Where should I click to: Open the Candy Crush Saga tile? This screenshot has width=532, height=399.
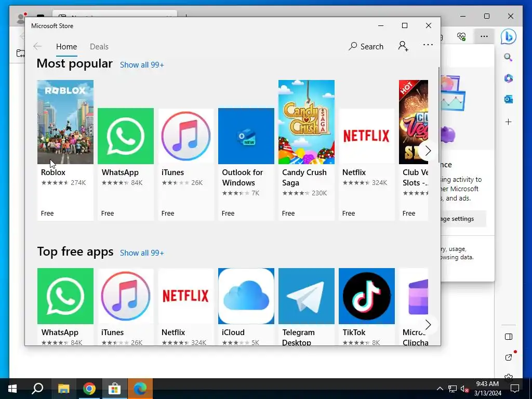pos(307,150)
